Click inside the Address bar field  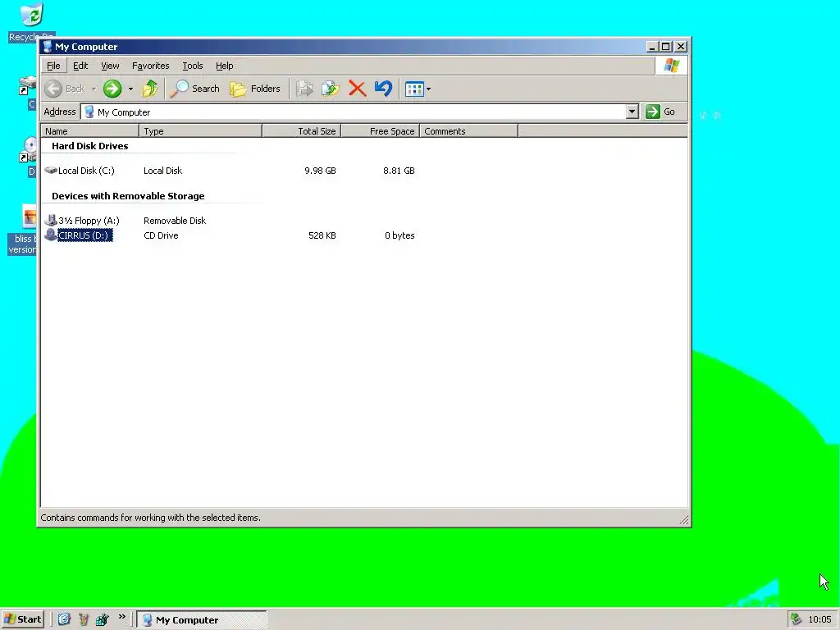(354, 112)
